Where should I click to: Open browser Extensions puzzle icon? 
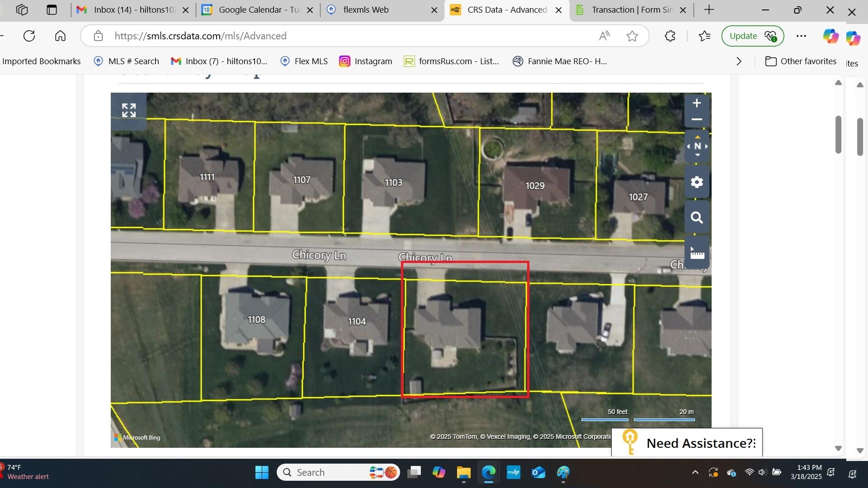click(x=670, y=36)
